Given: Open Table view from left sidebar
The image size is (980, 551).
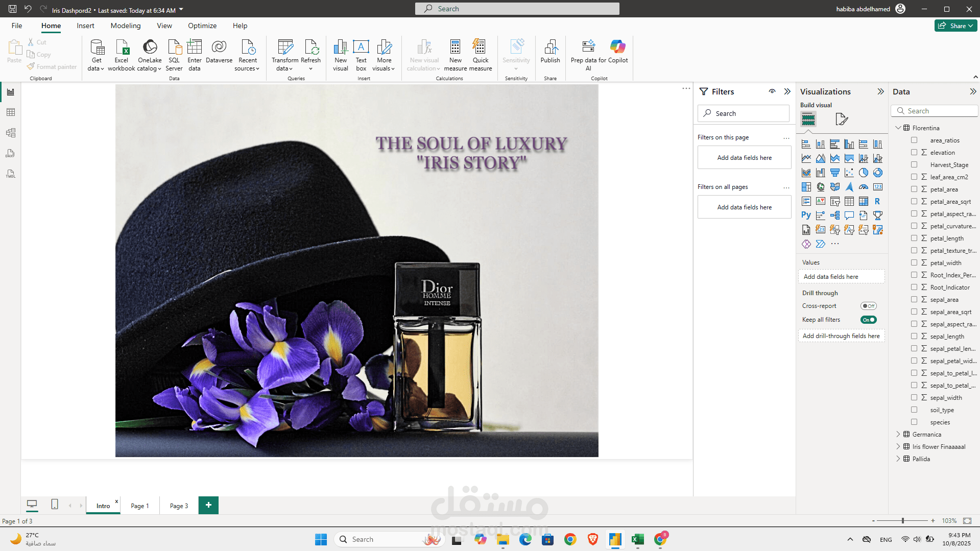Looking at the screenshot, I should (x=11, y=112).
